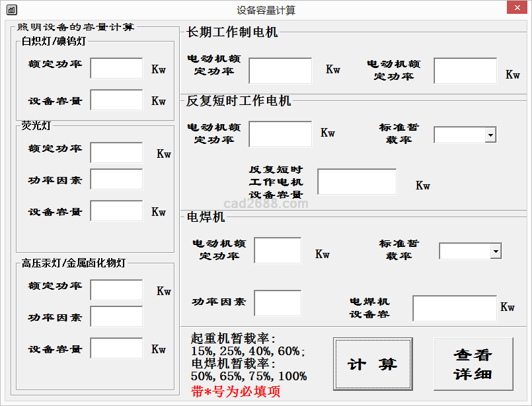Click second 长期工作制电机 额定功率 field on right
The width and height of the screenshot is (532, 406).
click(x=465, y=71)
